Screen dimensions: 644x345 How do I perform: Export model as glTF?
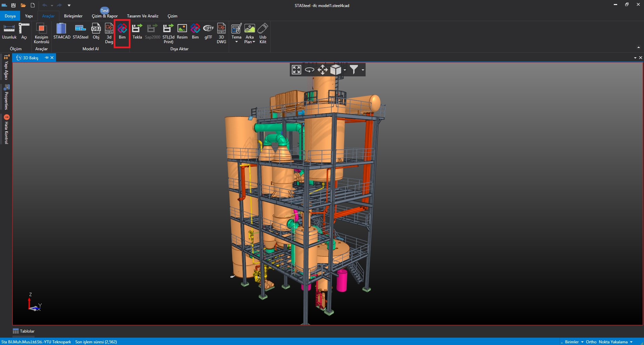coord(208,31)
